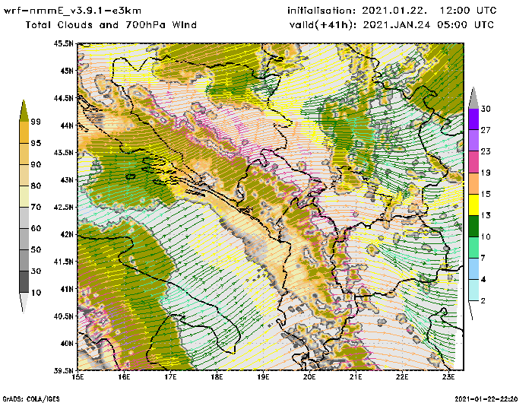Click the light green wind swatch between 7 and 10
This screenshot has height=403, width=532.
coord(473,248)
